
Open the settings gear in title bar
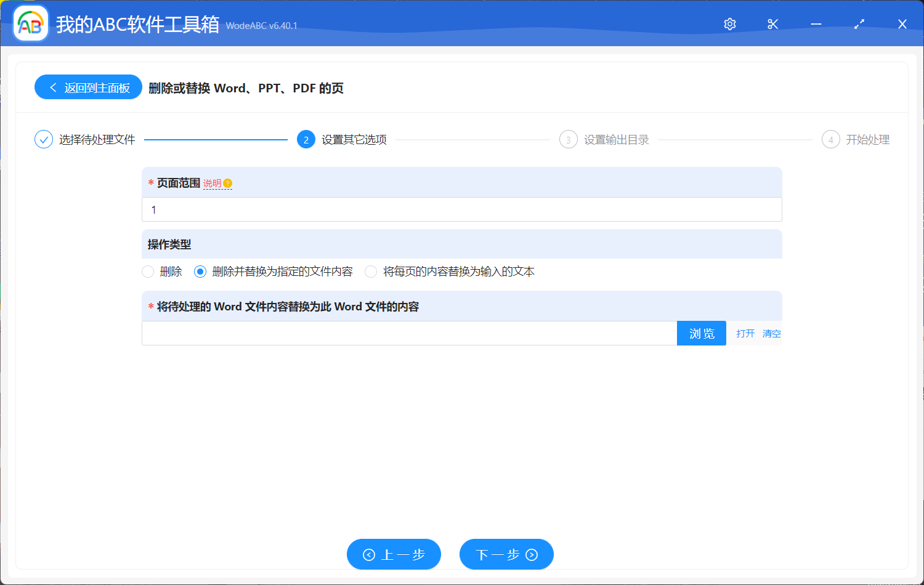[x=729, y=24]
